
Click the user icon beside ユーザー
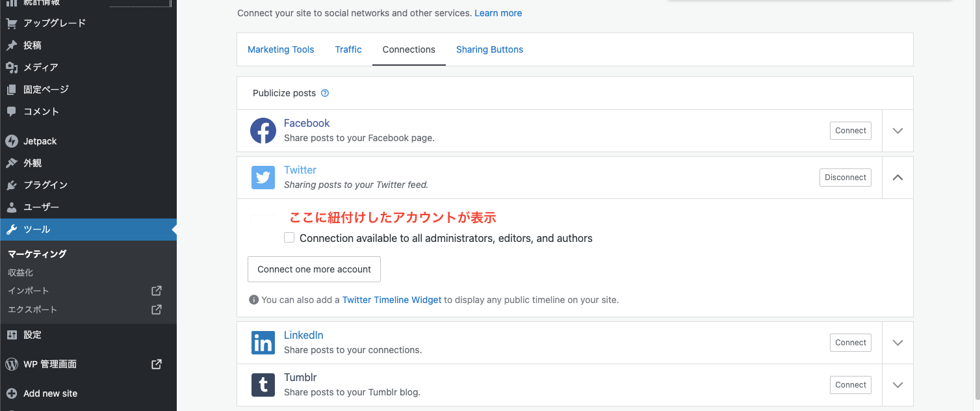coord(12,207)
